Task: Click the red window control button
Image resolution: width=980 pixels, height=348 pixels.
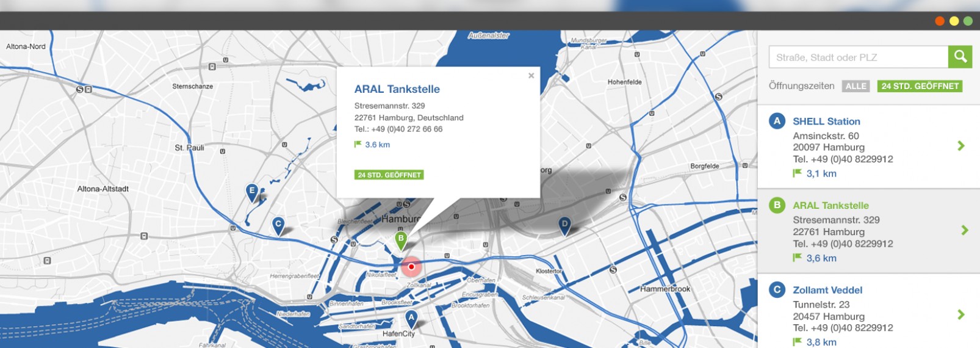Action: click(939, 21)
